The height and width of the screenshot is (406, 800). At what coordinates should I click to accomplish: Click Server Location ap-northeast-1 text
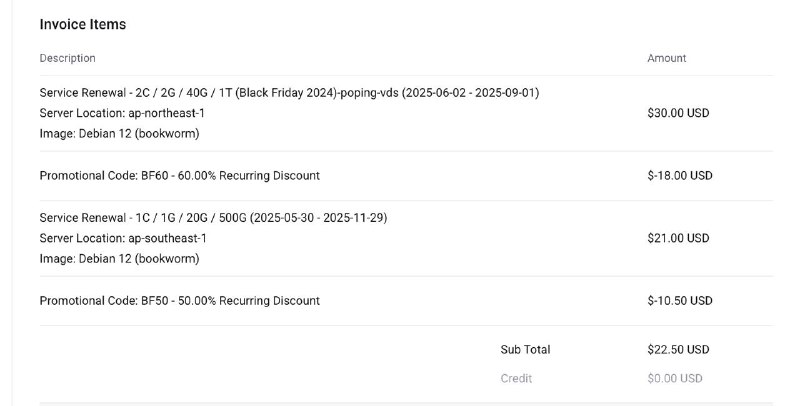pos(122,113)
